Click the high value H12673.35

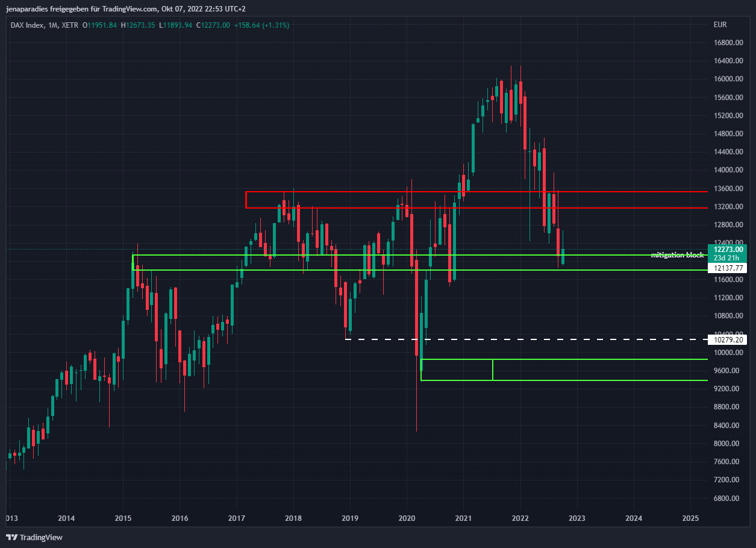138,25
